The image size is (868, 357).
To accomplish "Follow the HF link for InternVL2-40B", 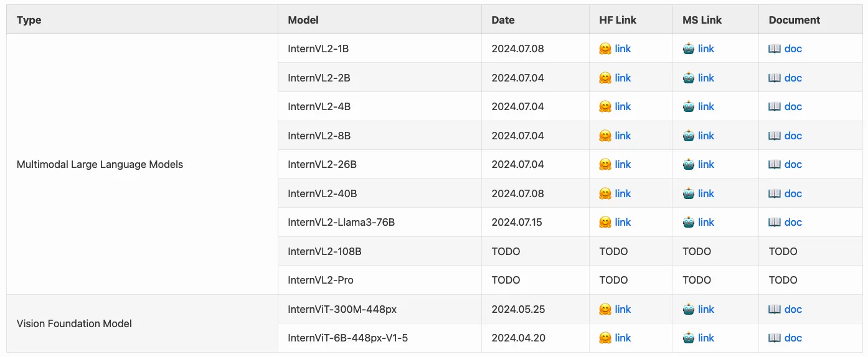I will coord(623,193).
